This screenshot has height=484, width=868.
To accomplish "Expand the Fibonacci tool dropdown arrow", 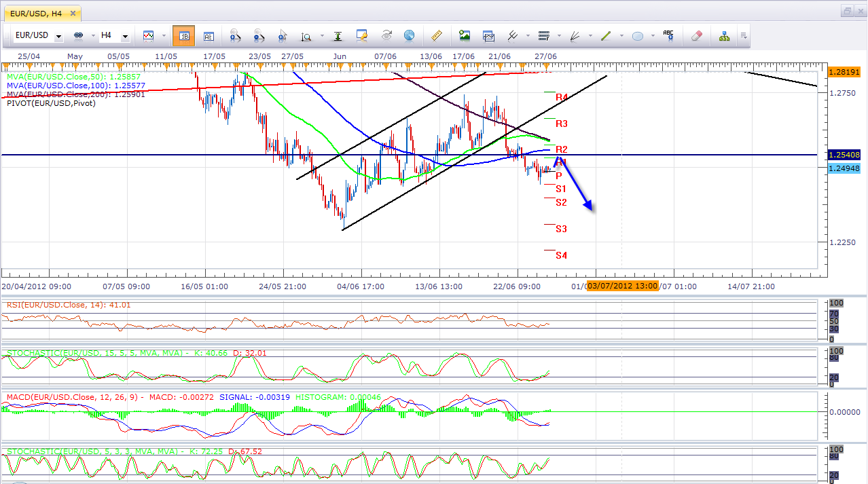I will click(558, 36).
